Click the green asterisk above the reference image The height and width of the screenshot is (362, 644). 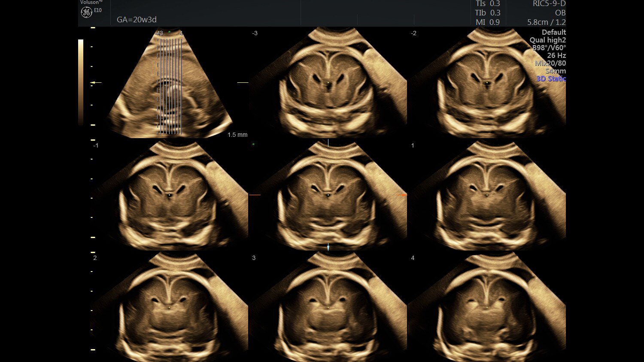click(x=169, y=33)
